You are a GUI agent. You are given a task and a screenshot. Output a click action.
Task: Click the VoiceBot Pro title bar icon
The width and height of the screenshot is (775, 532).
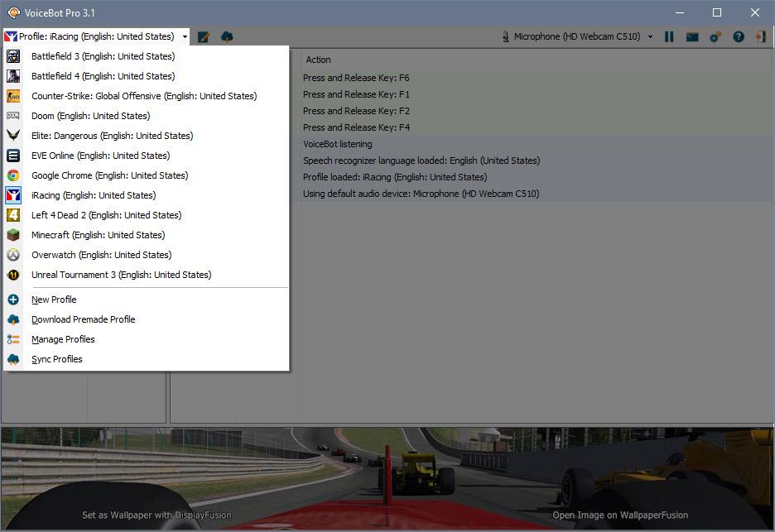click(x=14, y=13)
